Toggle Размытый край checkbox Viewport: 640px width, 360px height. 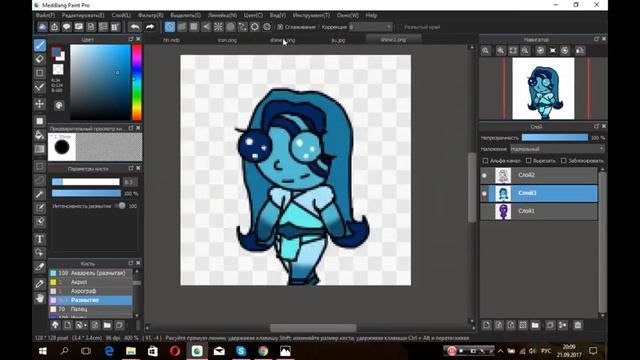(x=400, y=27)
